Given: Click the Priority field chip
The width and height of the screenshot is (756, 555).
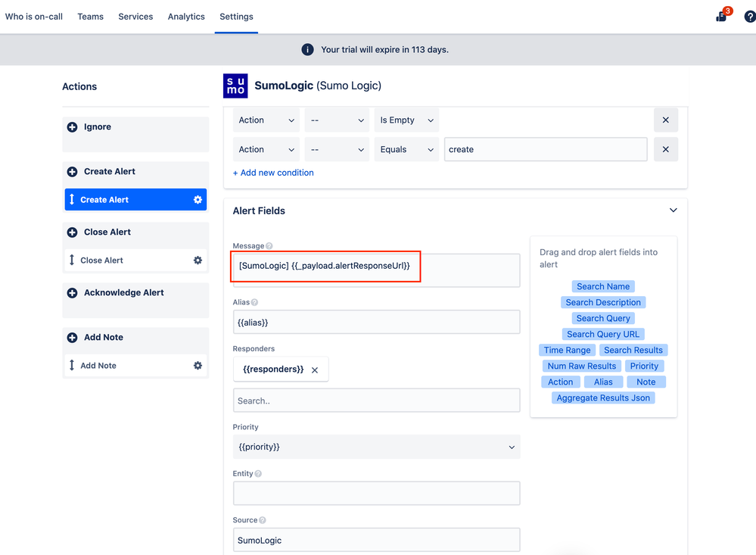Looking at the screenshot, I should [x=644, y=366].
